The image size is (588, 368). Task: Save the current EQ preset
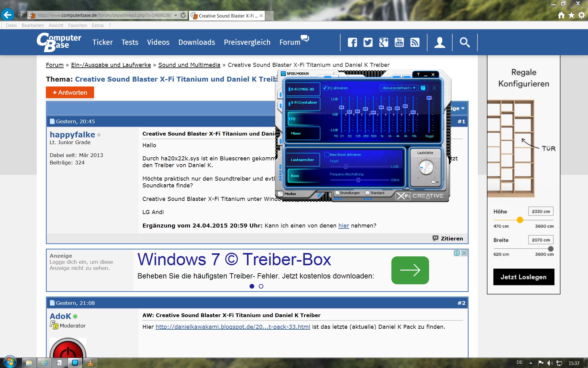tap(423, 88)
